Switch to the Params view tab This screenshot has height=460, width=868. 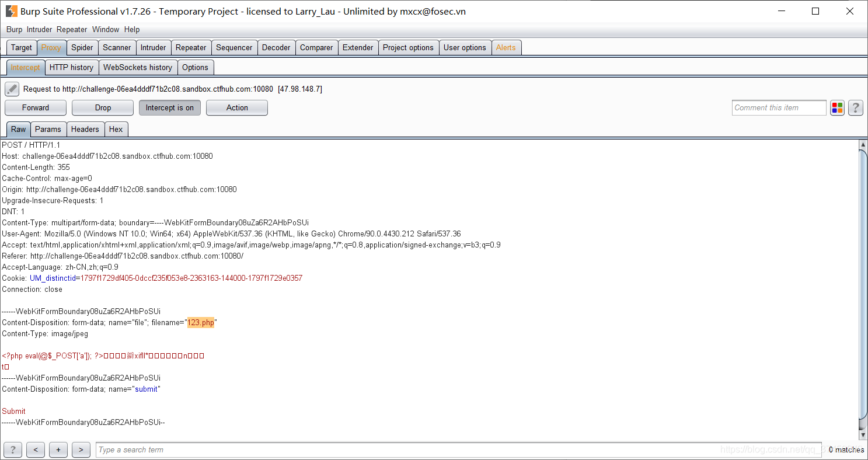(x=48, y=129)
